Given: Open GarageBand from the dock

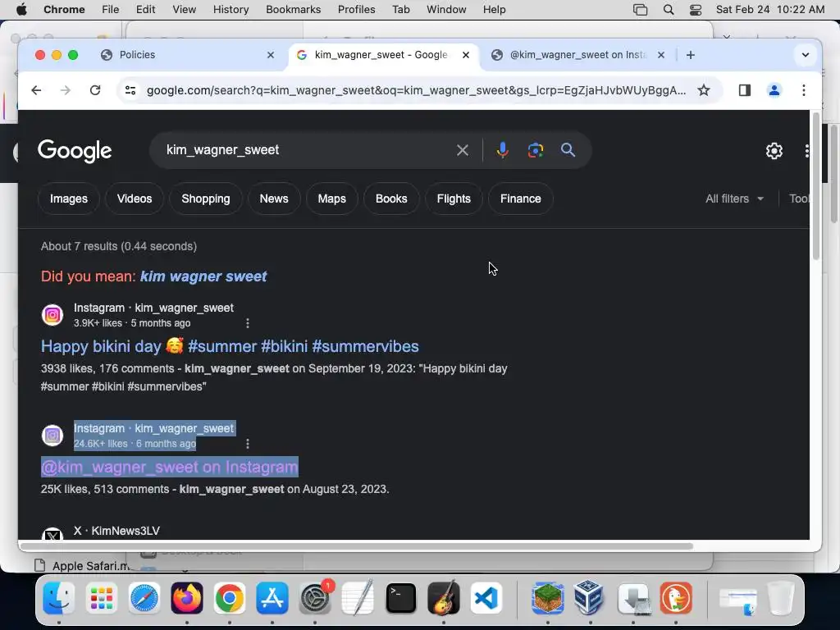Looking at the screenshot, I should (444, 598).
